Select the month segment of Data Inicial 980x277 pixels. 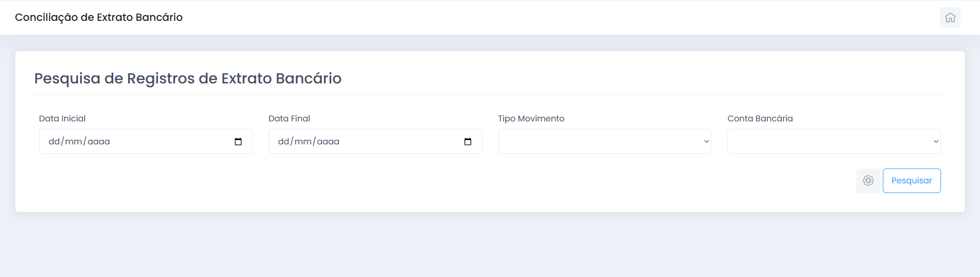click(74, 142)
